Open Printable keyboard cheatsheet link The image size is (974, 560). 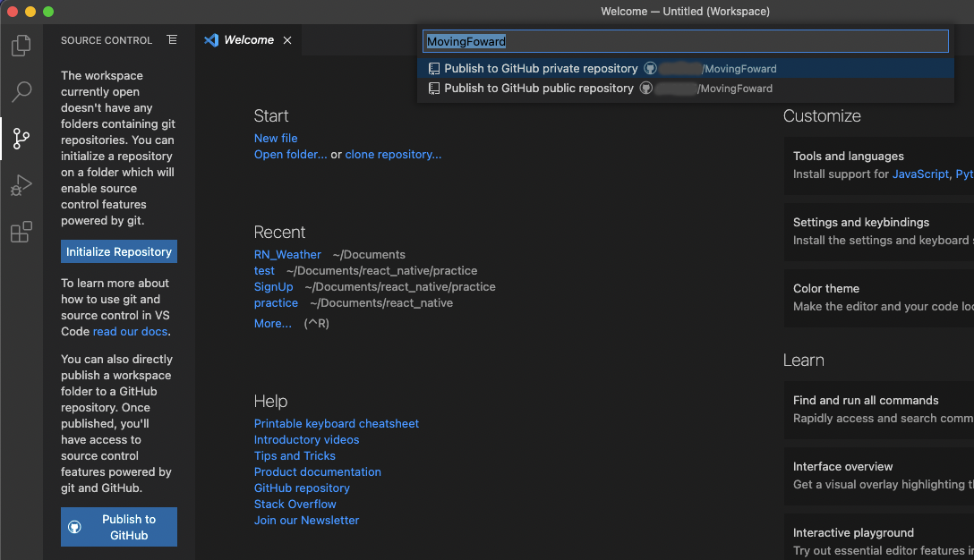[x=336, y=423]
